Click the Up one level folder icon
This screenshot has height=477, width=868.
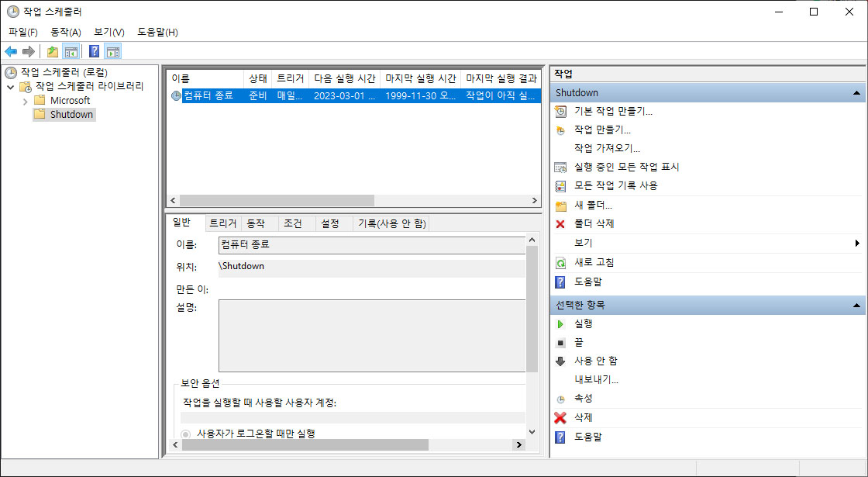coord(53,51)
